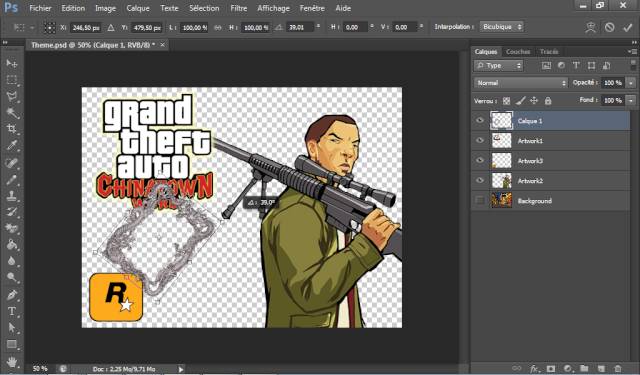Delete the selected layer
640x375 pixels.
618,368
